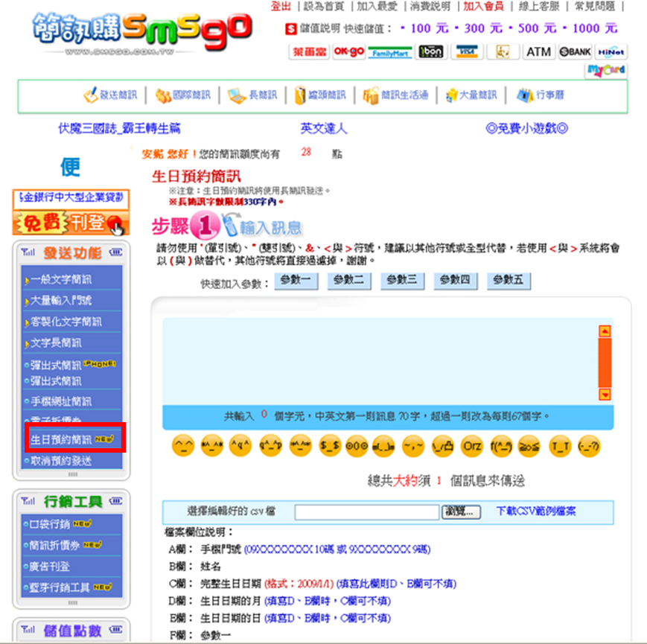This screenshot has width=647, height=644.
Task: Click the 加入會員 link at top
Action: [x=483, y=7]
